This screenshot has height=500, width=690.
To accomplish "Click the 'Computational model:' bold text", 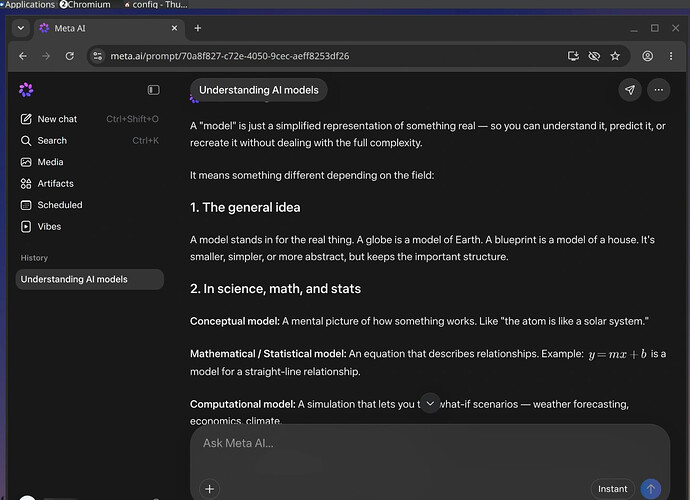I will (x=242, y=404).
